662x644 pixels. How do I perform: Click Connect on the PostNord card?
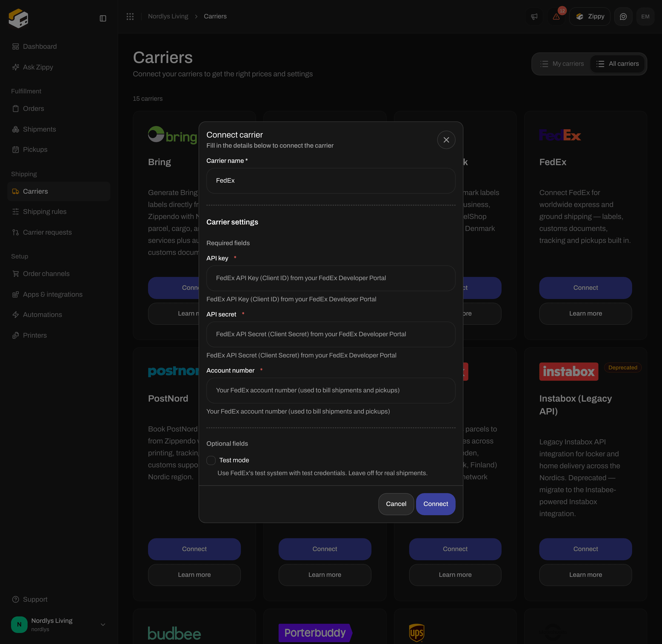tap(194, 549)
